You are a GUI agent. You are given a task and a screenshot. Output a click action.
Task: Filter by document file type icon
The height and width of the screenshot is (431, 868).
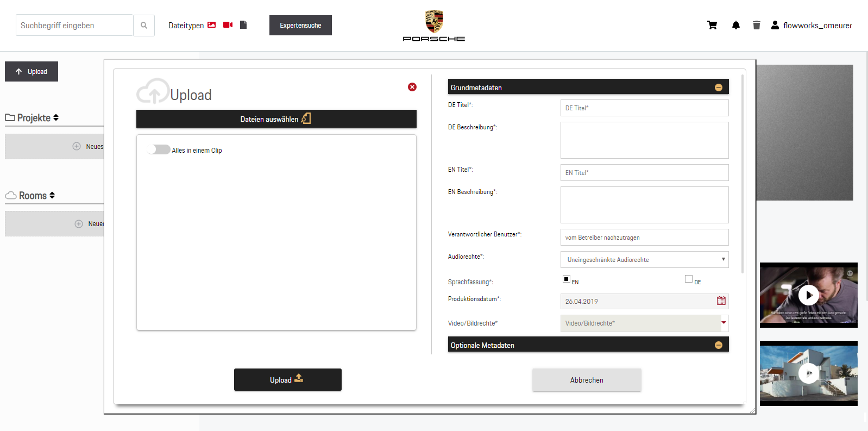coord(243,25)
